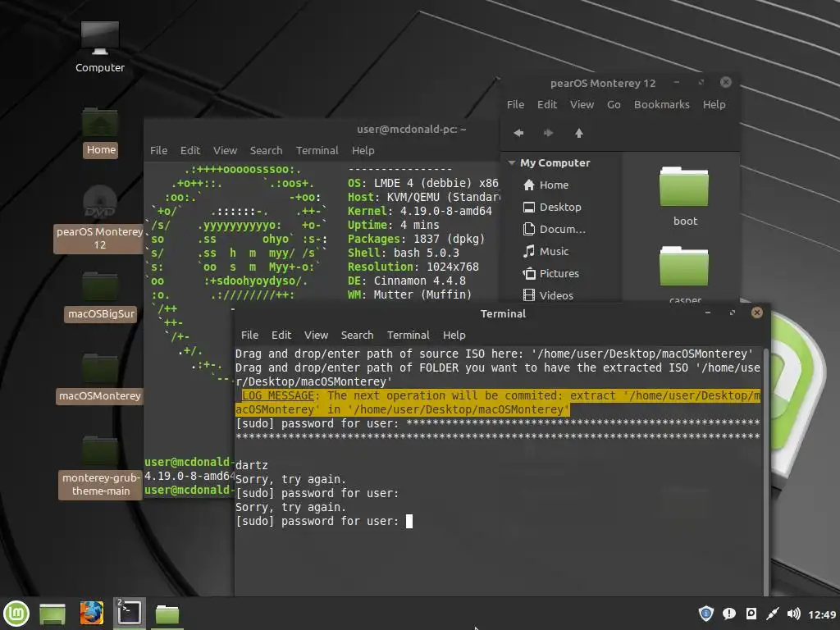840x630 pixels.
Task: Open Search menu in user@mcdonald-pc terminal
Action: pos(267,151)
